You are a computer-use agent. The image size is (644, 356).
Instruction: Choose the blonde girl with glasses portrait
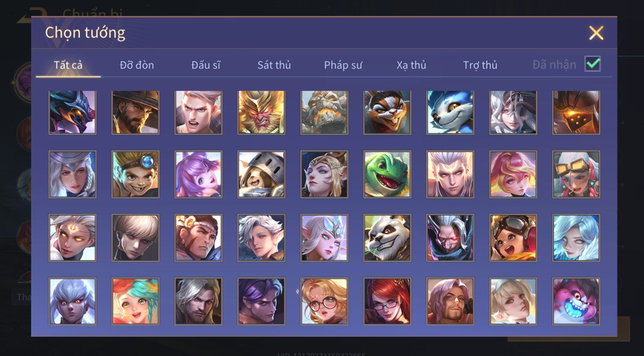point(324,301)
